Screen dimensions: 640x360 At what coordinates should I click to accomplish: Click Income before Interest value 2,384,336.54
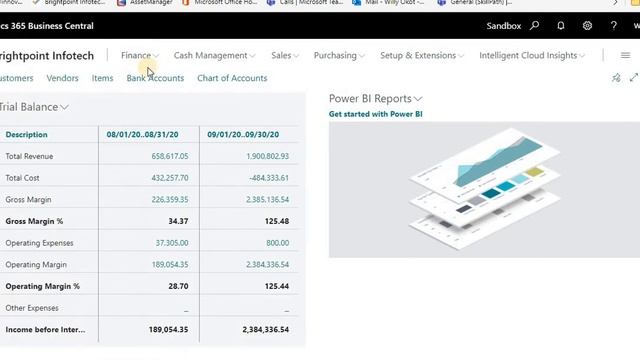pyautogui.click(x=266, y=329)
